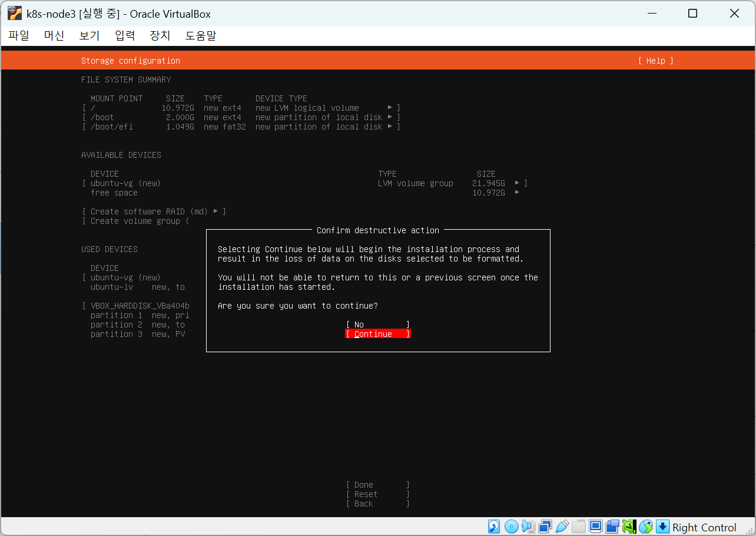Open the 파일 menu
Viewport: 756px width, 536px height.
pyautogui.click(x=19, y=35)
